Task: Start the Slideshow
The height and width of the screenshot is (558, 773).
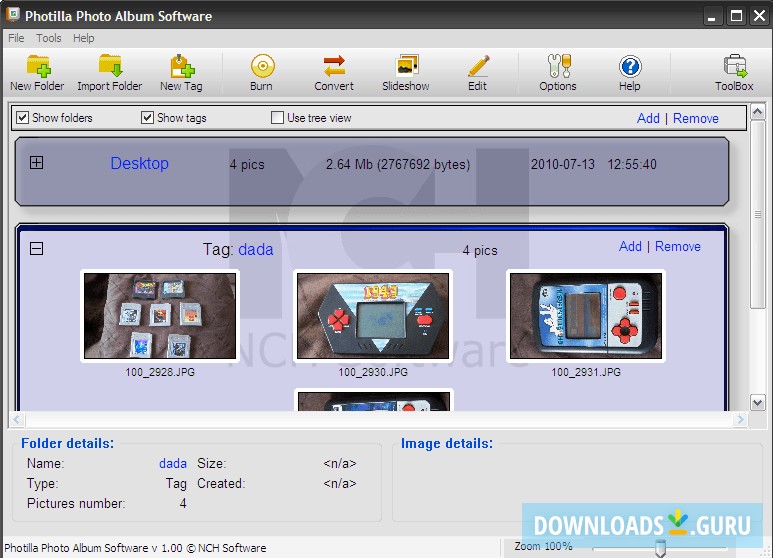Action: click(x=406, y=72)
